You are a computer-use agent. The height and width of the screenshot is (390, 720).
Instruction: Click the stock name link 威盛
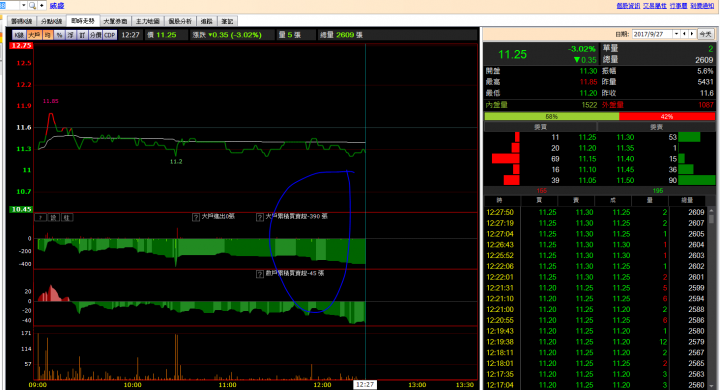pyautogui.click(x=57, y=6)
